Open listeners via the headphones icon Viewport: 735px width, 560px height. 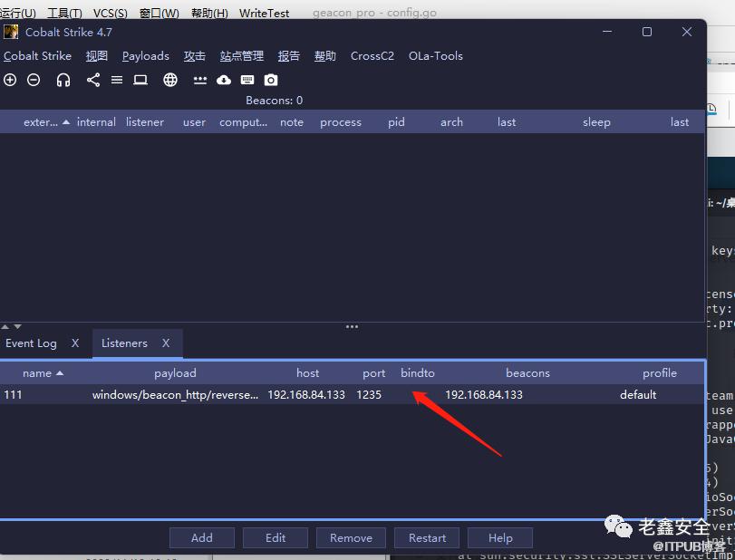pos(63,80)
